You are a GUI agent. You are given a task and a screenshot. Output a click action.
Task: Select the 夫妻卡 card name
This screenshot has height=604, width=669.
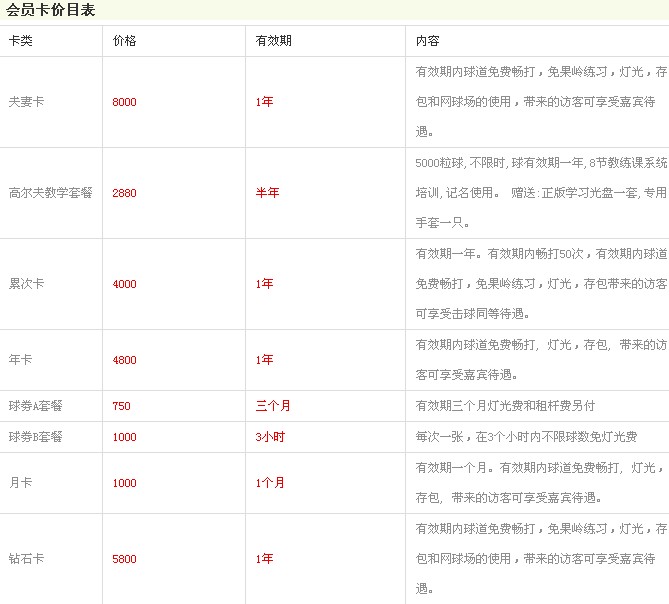click(x=26, y=102)
